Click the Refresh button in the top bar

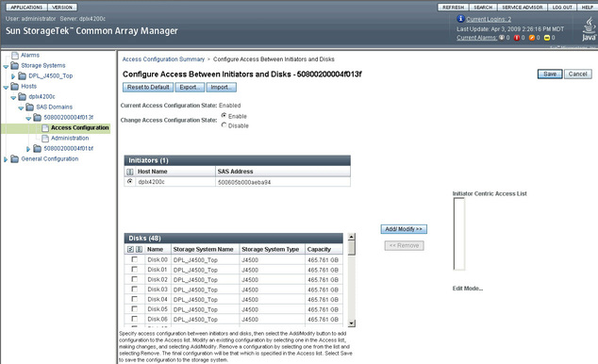click(453, 8)
